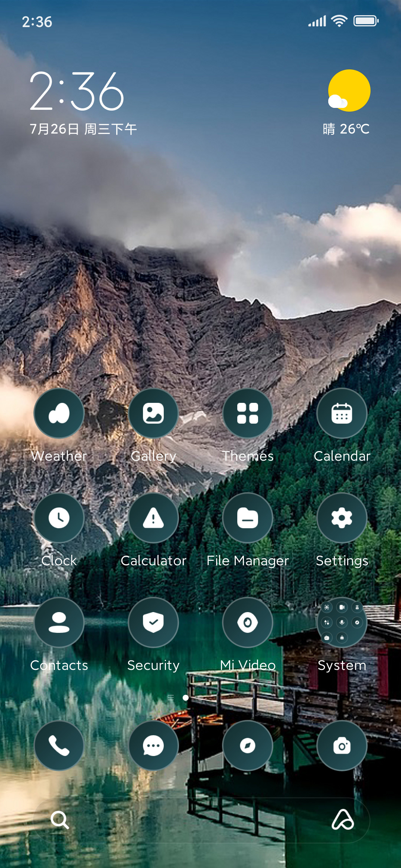This screenshot has height=868, width=401.
Task: Tap the large 2:36 clock widget
Action: click(77, 91)
